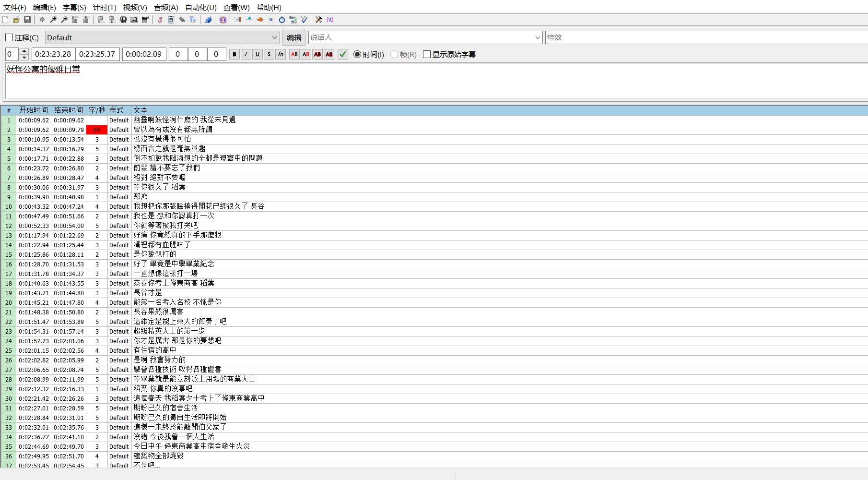Open the 字幕(S) menu

pos(74,8)
